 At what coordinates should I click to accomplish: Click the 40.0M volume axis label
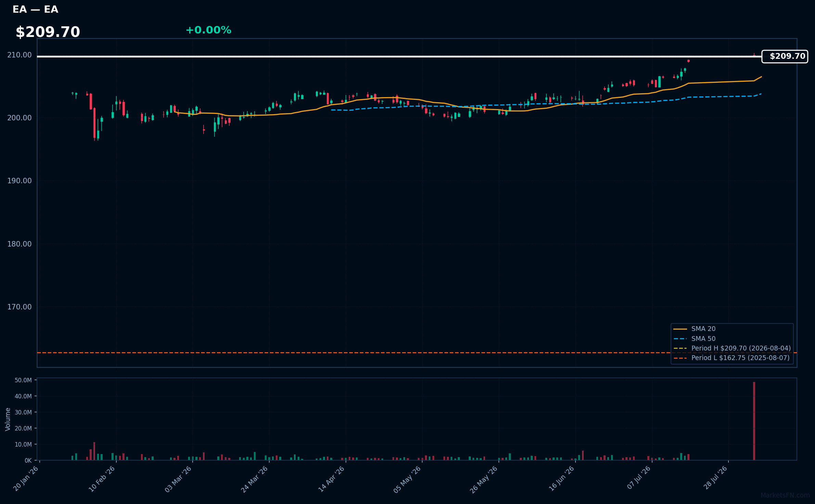coord(23,396)
